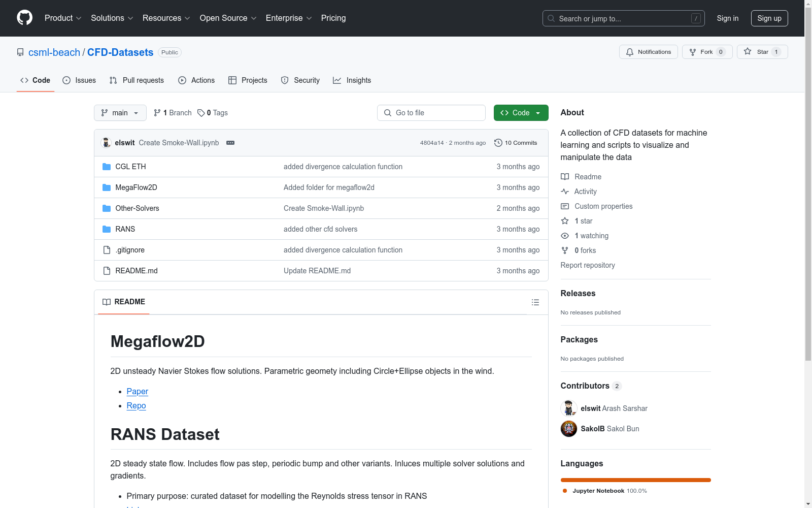Click the icon beside Custom properties

(565, 206)
